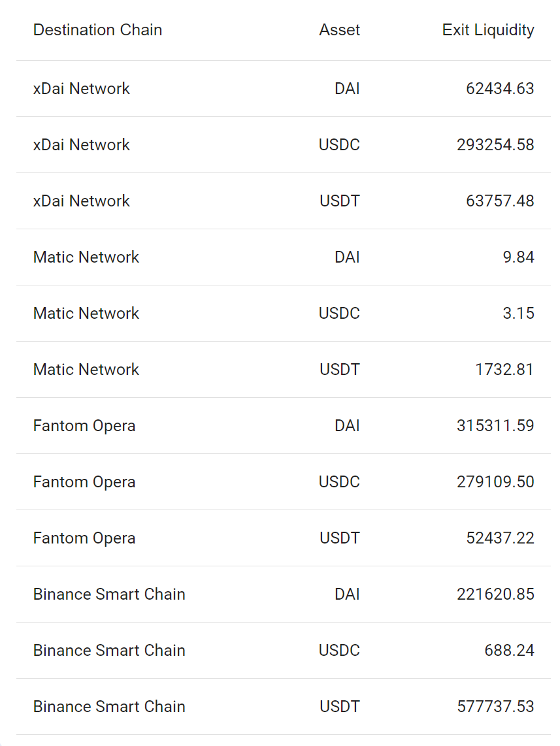
Task: Click the 1732.81 Matic USDT value
Action: (504, 369)
